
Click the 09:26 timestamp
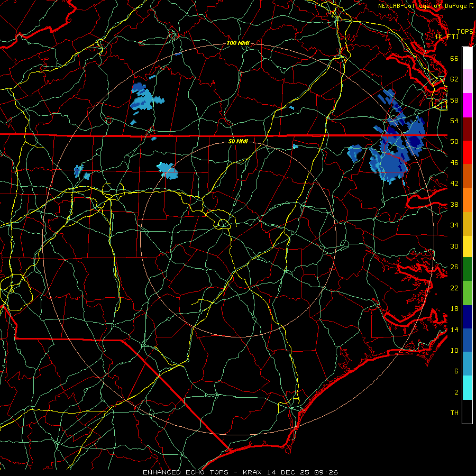tap(327, 472)
